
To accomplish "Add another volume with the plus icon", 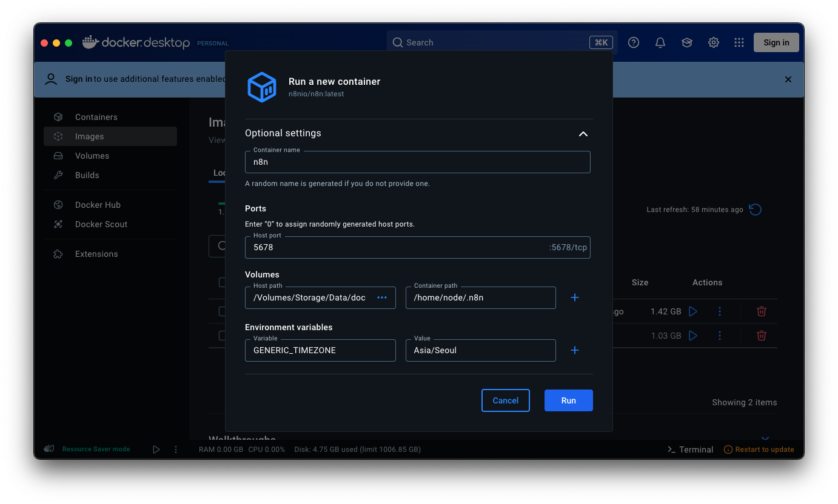I will 575,297.
